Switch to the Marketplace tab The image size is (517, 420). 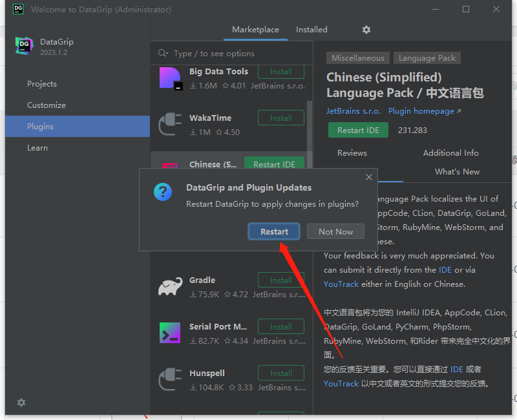[x=255, y=30]
